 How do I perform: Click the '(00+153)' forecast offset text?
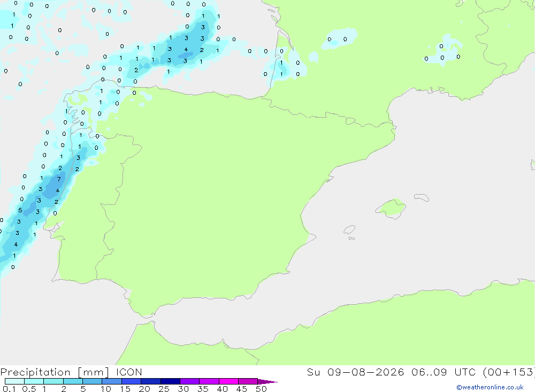click(x=509, y=372)
